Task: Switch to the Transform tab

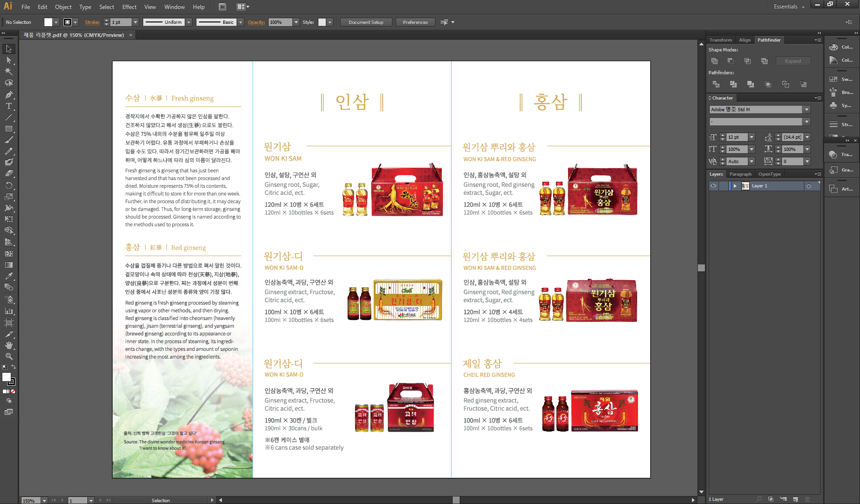Action: coord(720,40)
